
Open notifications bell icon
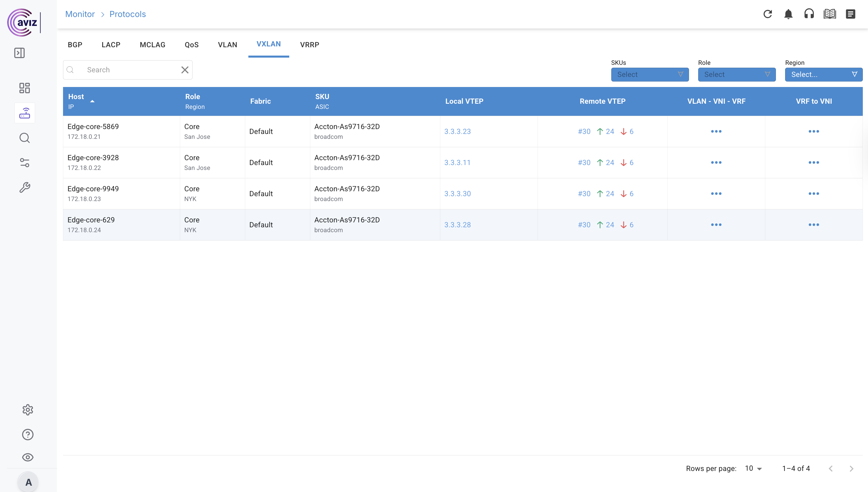click(x=788, y=14)
